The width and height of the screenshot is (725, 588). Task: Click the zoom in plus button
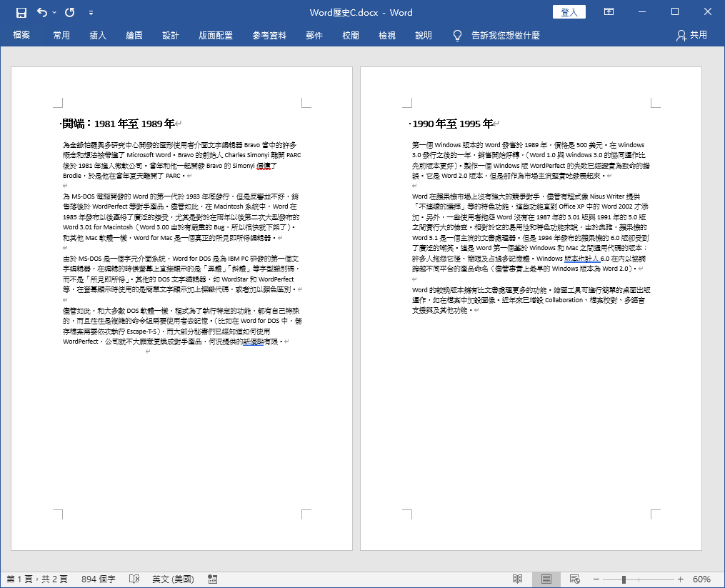[680, 579]
